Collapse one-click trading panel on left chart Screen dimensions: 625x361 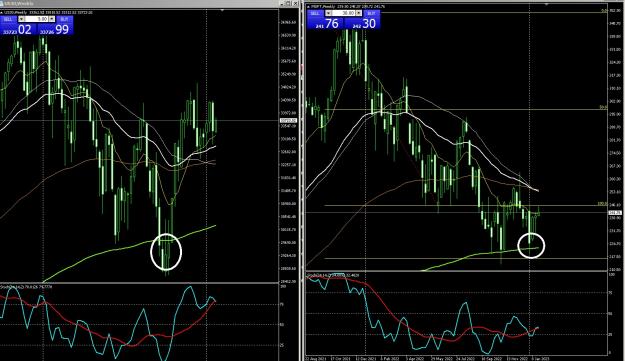coord(2,12)
